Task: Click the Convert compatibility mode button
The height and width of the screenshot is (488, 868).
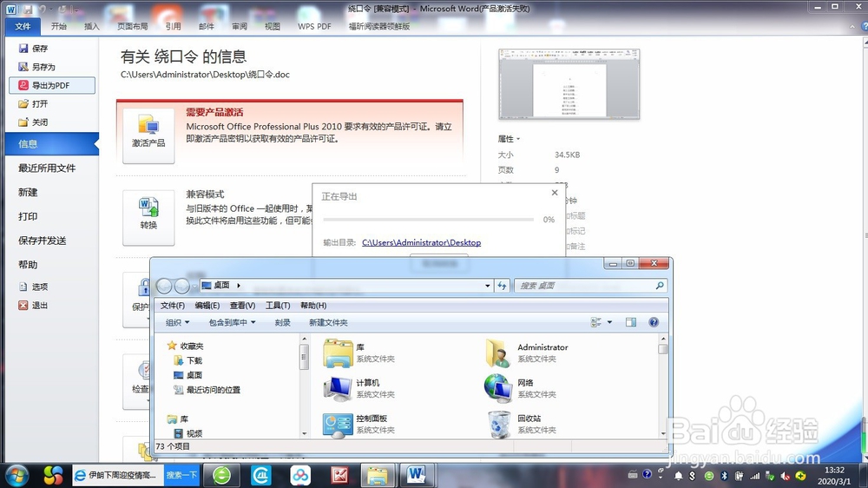Action: (x=148, y=218)
